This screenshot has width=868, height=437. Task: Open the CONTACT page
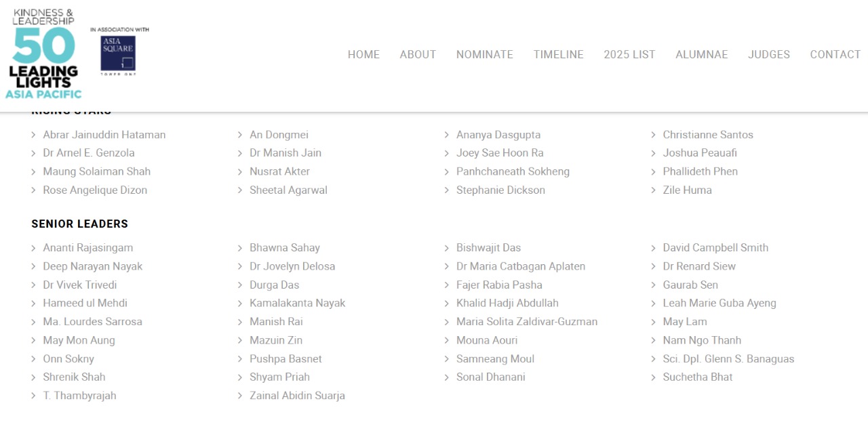835,55
